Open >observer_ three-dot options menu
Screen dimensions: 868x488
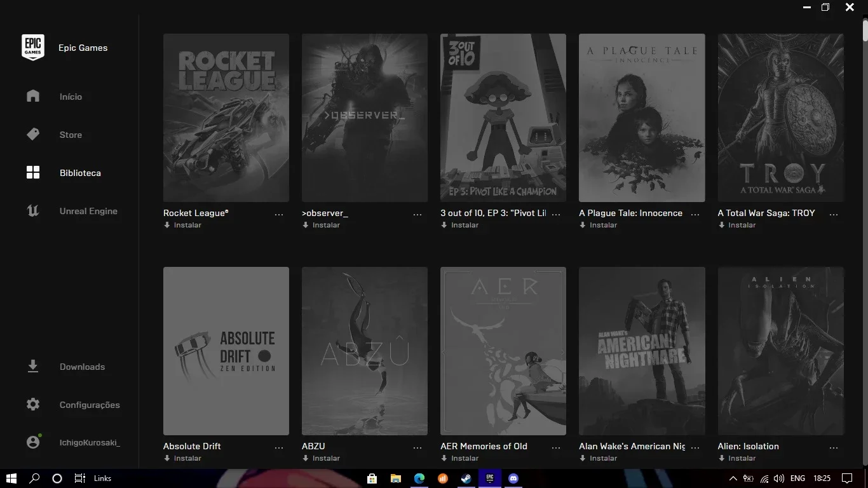pyautogui.click(x=417, y=215)
